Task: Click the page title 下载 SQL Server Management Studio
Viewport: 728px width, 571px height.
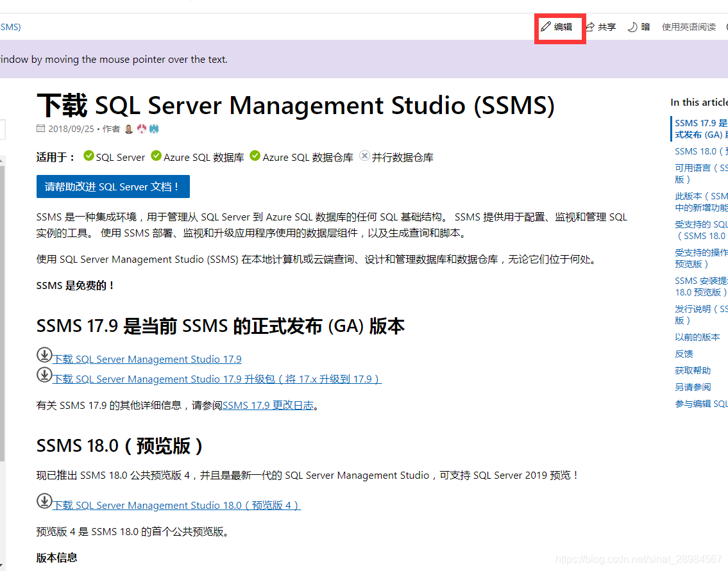Action: point(295,105)
